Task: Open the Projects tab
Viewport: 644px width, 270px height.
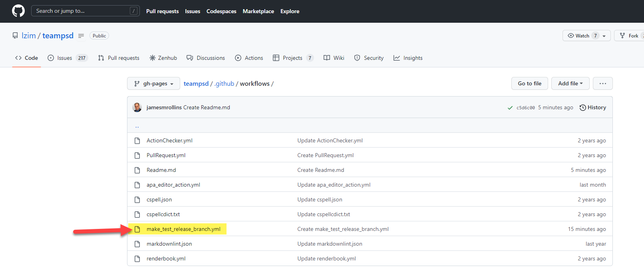Action: 293,58
